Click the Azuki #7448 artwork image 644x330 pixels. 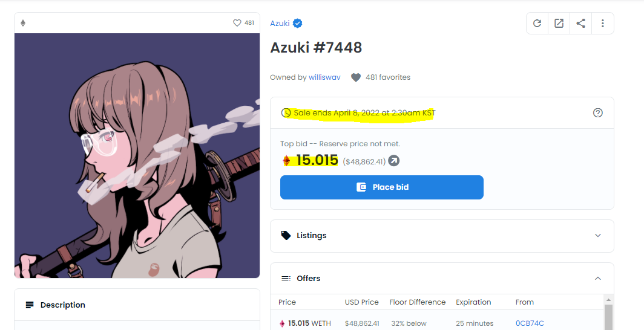(x=137, y=156)
